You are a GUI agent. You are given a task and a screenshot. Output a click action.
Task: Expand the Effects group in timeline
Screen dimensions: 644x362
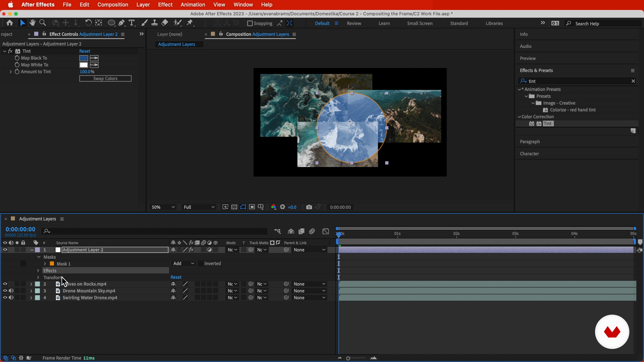[38, 270]
